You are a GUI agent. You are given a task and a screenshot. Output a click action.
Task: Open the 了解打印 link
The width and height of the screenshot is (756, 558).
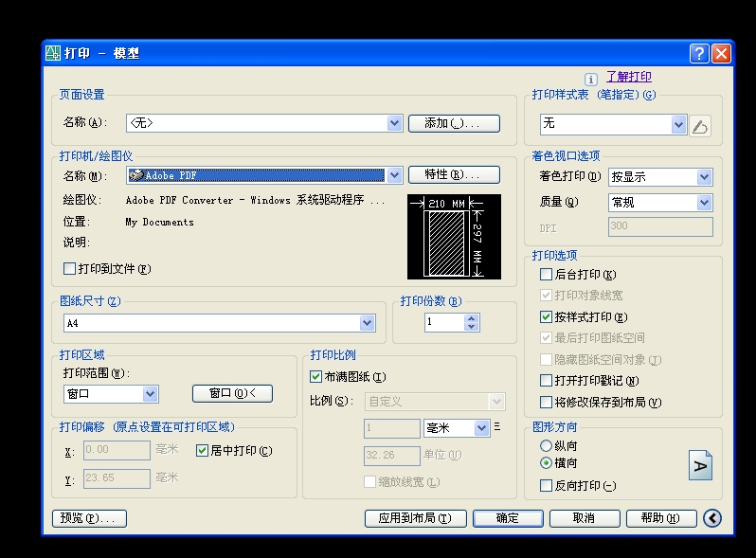pos(629,77)
